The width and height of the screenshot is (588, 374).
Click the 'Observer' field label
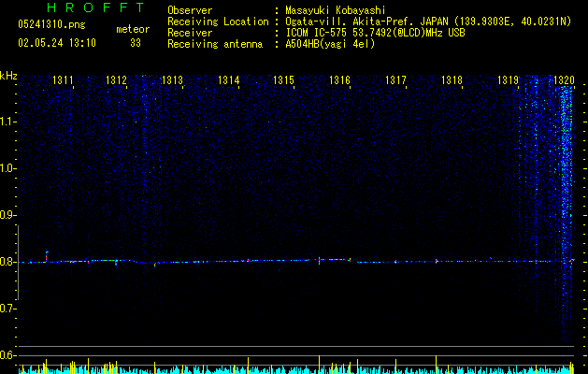190,10
